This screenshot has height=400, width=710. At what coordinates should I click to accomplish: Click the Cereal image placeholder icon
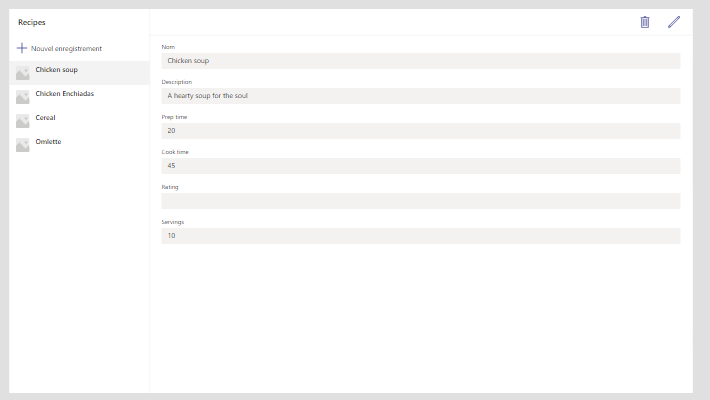[x=23, y=121]
